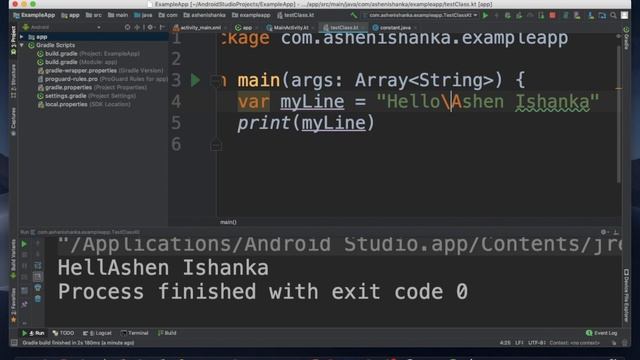Rerun program in Run panel
The width and height of the screenshot is (640, 360).
(24, 244)
